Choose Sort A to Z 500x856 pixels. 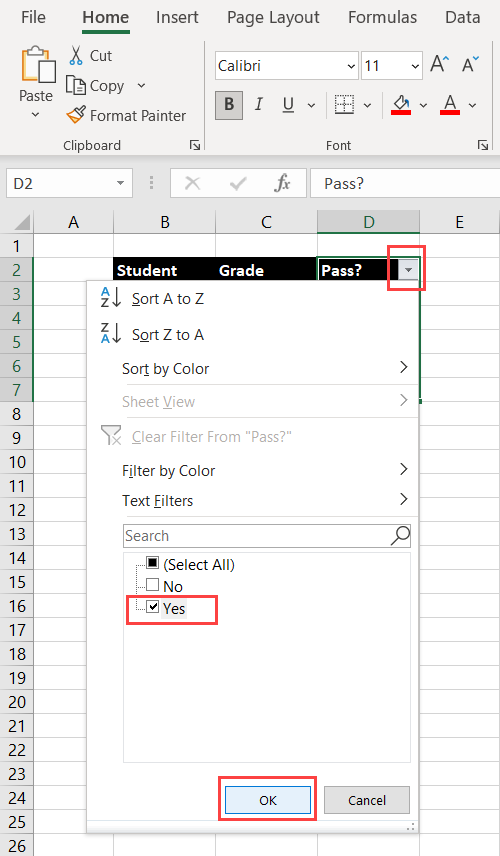click(x=168, y=299)
